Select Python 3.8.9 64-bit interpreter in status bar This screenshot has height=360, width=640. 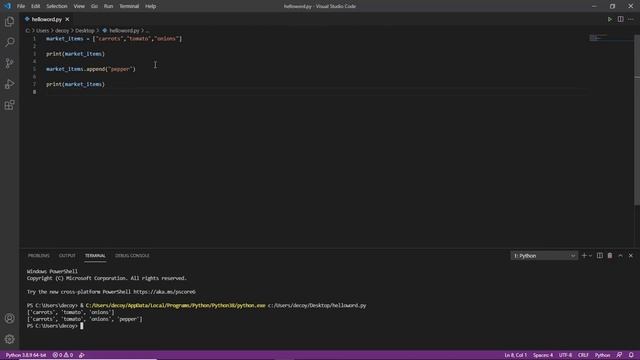(x=26, y=355)
